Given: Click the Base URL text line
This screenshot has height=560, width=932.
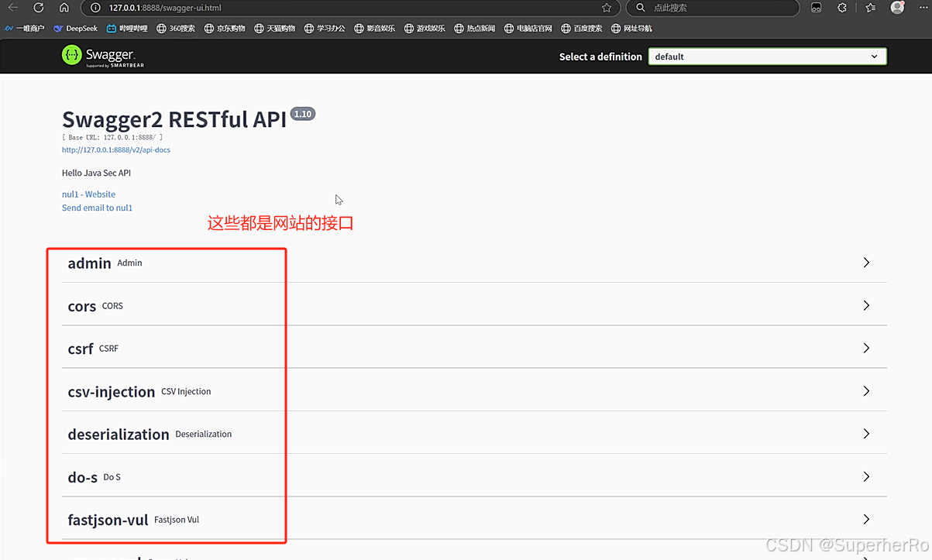Looking at the screenshot, I should click(x=112, y=137).
